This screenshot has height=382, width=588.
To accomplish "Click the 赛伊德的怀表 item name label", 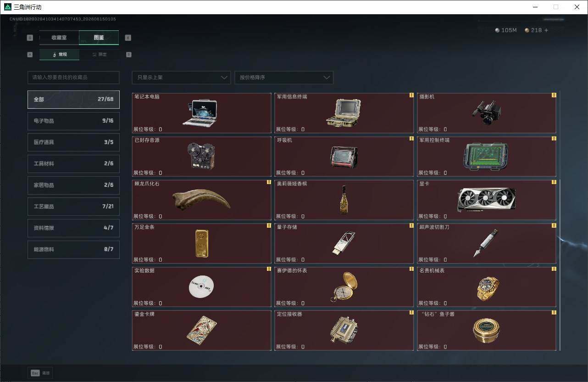I will [292, 271].
